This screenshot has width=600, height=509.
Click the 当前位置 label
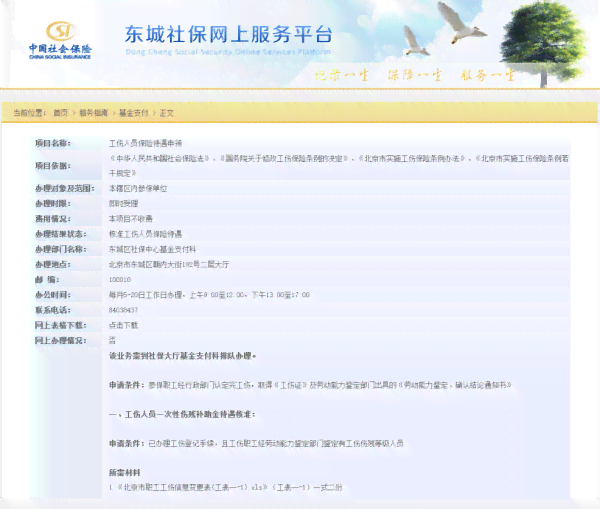tap(29, 113)
